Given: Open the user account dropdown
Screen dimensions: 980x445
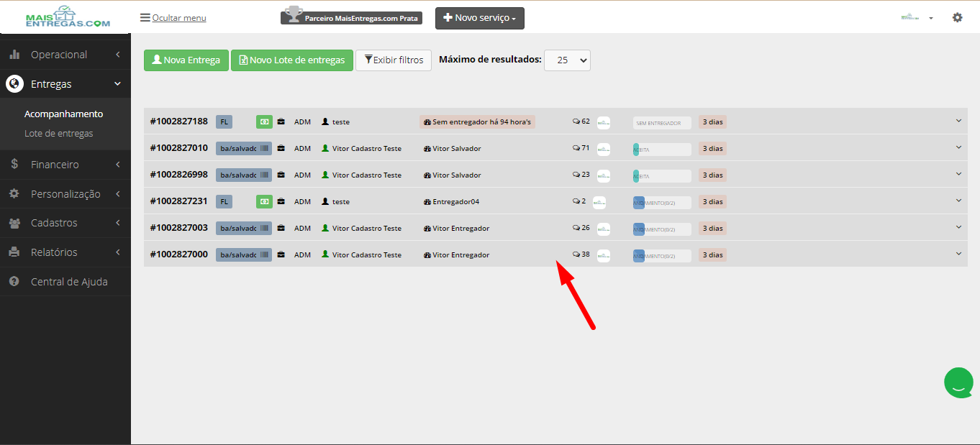Looking at the screenshot, I should tap(917, 17).
